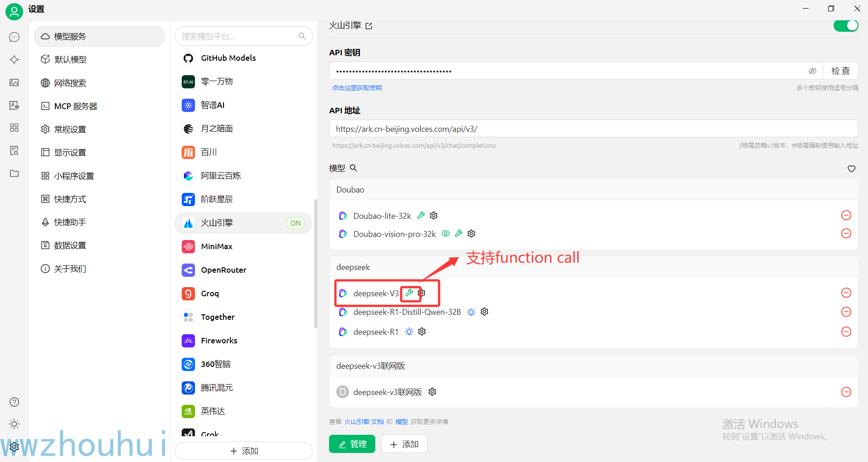Click the user avatar icon

[14, 11]
